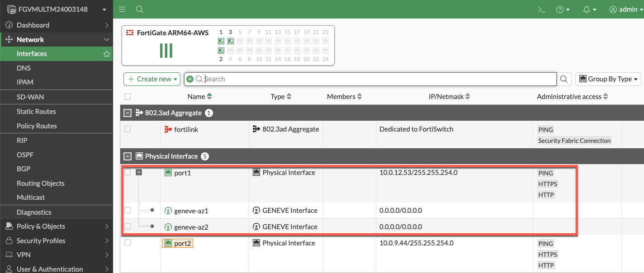Select the port2 row checkbox
This screenshot has height=273, width=644.
[128, 243]
